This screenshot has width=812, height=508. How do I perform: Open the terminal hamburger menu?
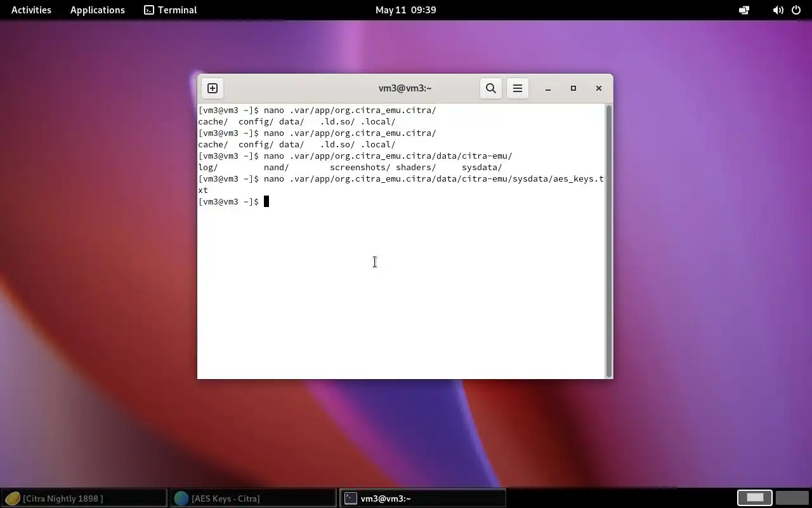pyautogui.click(x=518, y=88)
